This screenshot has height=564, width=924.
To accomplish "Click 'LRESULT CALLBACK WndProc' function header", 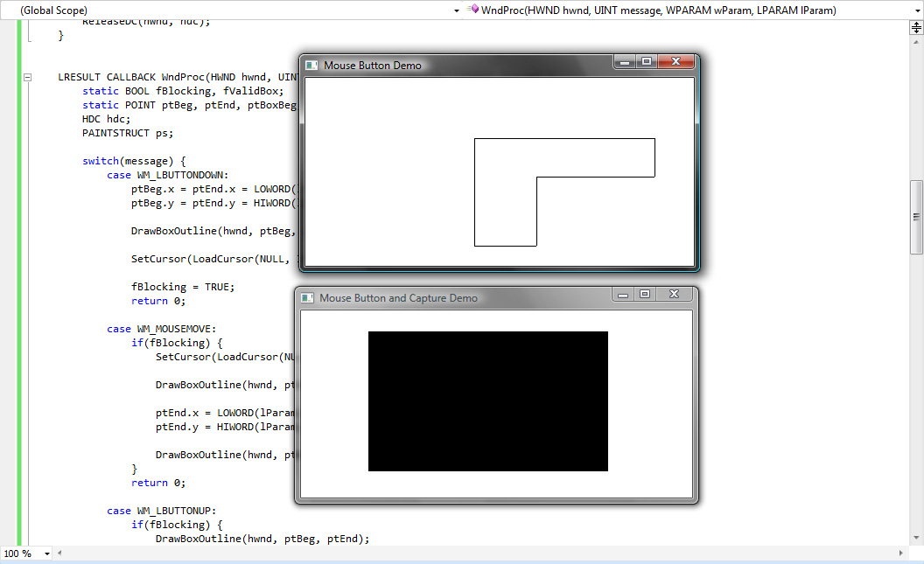I will (178, 77).
